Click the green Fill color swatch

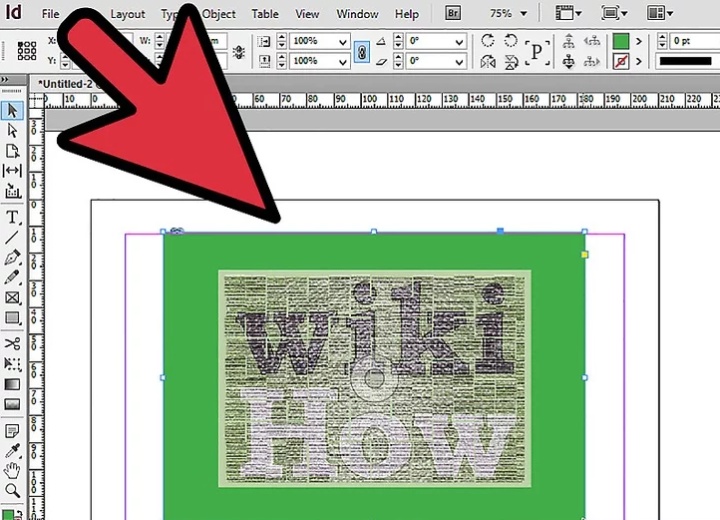pyautogui.click(x=621, y=41)
